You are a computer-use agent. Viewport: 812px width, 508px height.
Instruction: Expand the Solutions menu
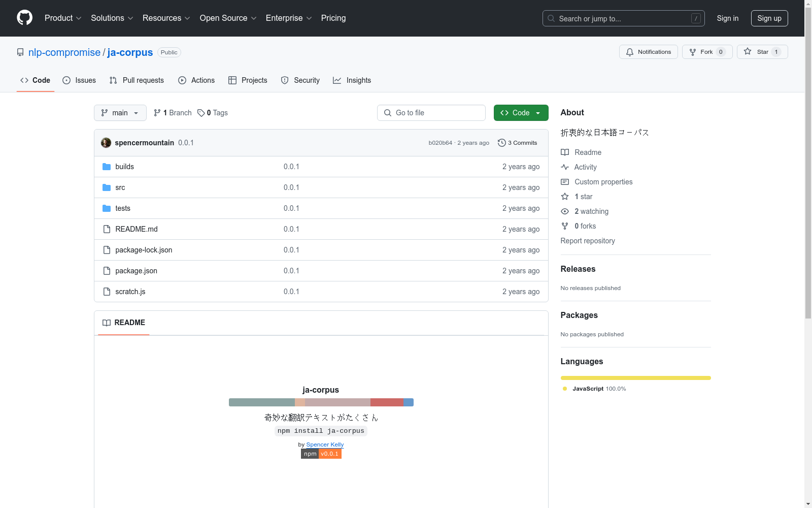[x=112, y=18]
